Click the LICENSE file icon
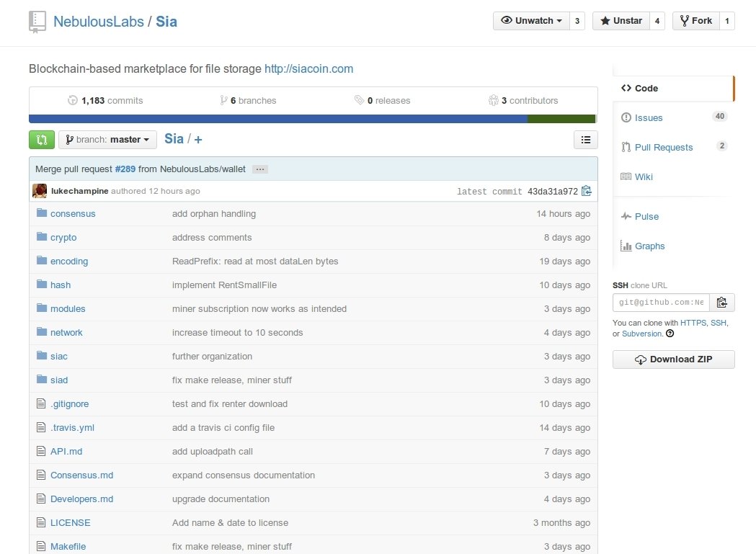Screen dimensions: 756x554 coord(41,522)
